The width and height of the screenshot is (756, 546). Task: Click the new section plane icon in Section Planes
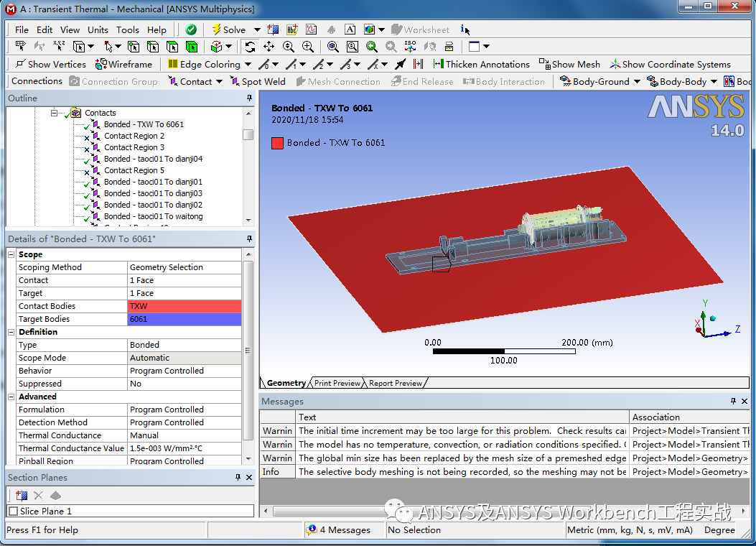click(x=22, y=496)
